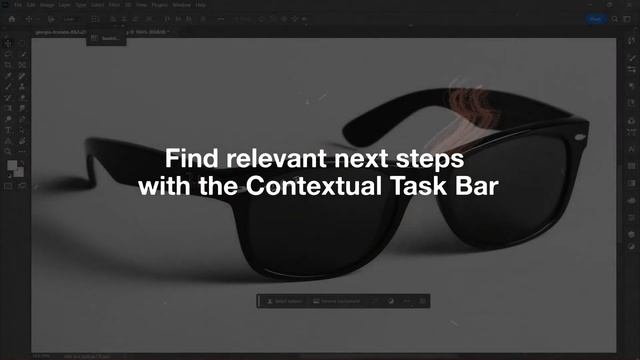The image size is (640, 360).
Task: Select the Eyedropper tool
Action: (x=8, y=76)
